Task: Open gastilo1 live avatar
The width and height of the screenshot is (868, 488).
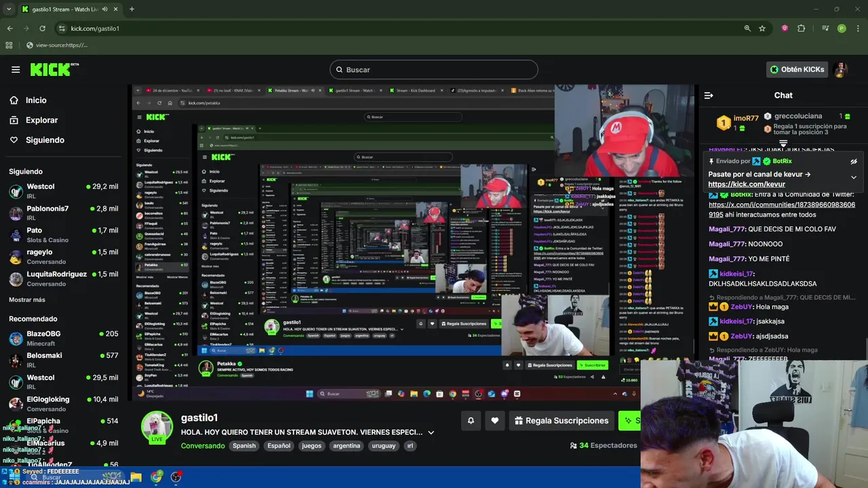Action: point(157,427)
